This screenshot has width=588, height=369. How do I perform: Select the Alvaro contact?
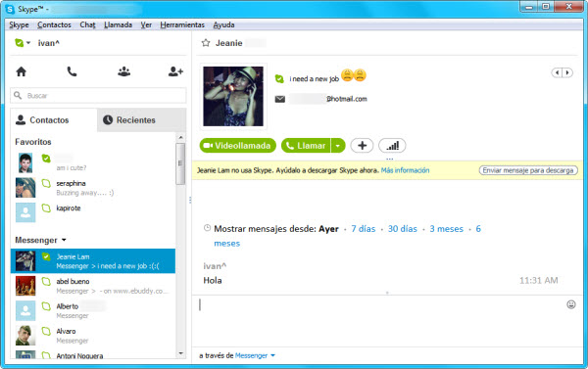(x=93, y=336)
